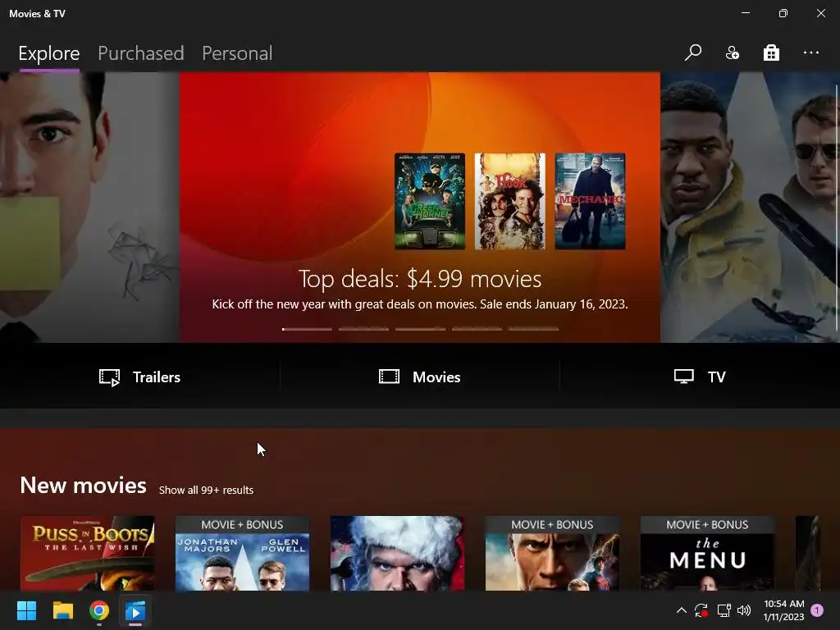Open the Windows Start menu

point(26,610)
